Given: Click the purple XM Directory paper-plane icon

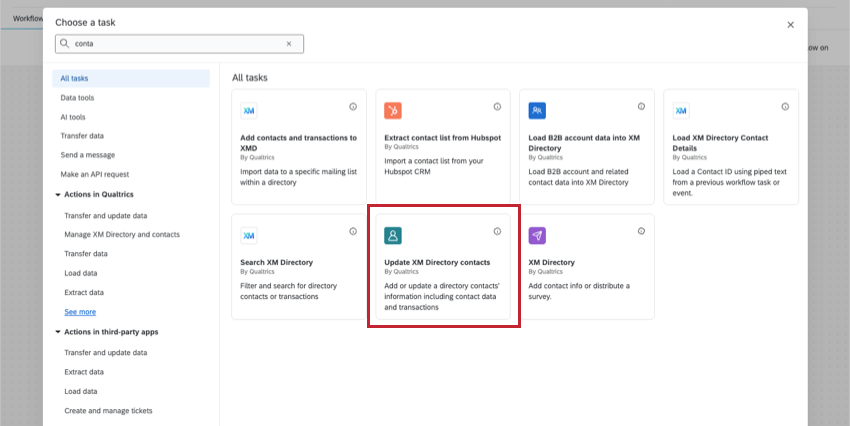Looking at the screenshot, I should click(x=537, y=236).
